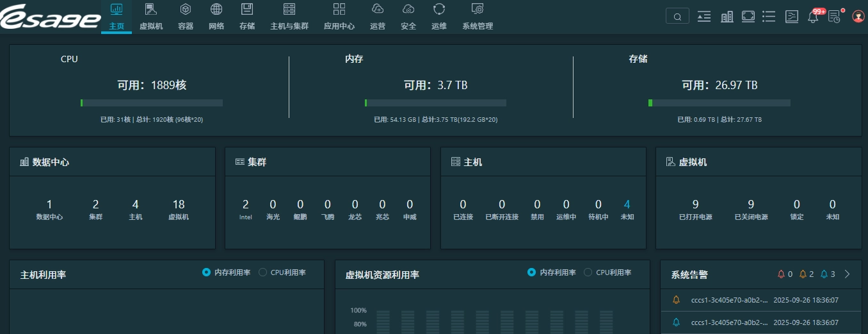The height and width of the screenshot is (334, 868).
Task: Click the CPU usage progress bar
Action: [152, 103]
